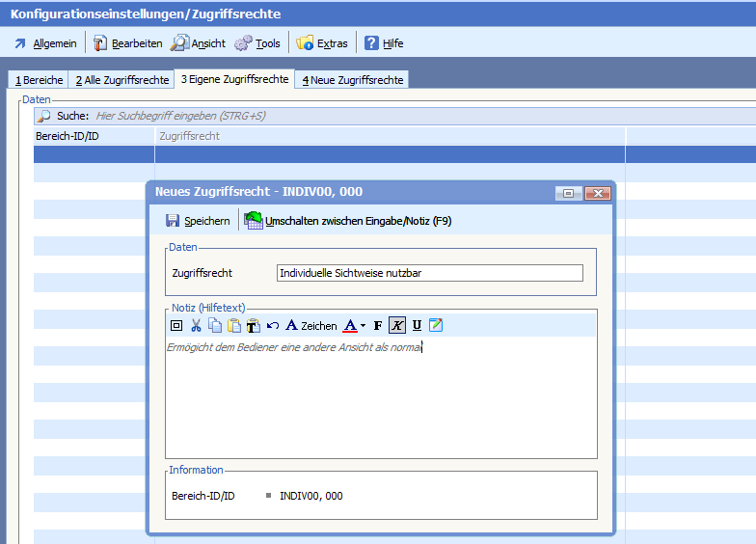This screenshot has height=544, width=756.
Task: Paste as plain text icon
Action: [254, 326]
